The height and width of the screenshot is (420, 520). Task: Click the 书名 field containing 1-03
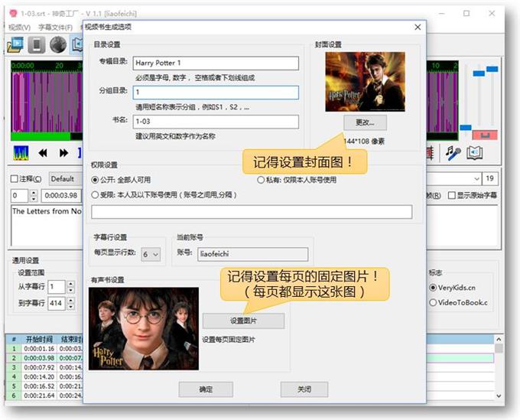tap(216, 122)
